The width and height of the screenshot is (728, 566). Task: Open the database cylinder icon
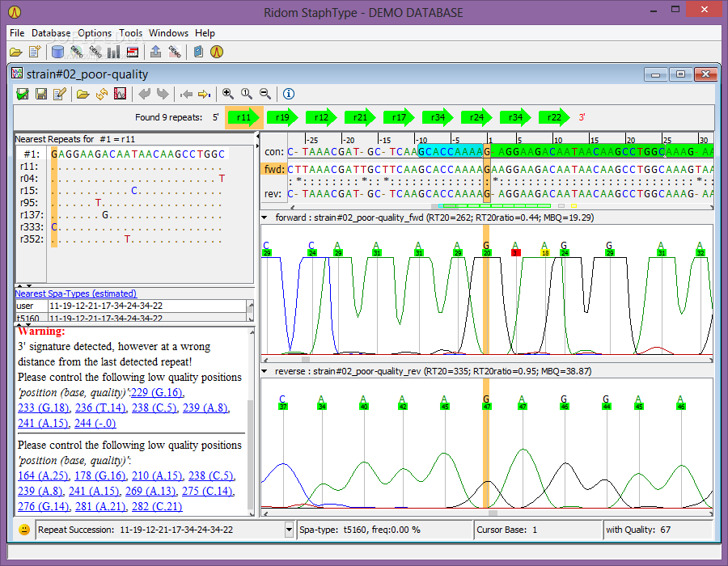pos(57,52)
